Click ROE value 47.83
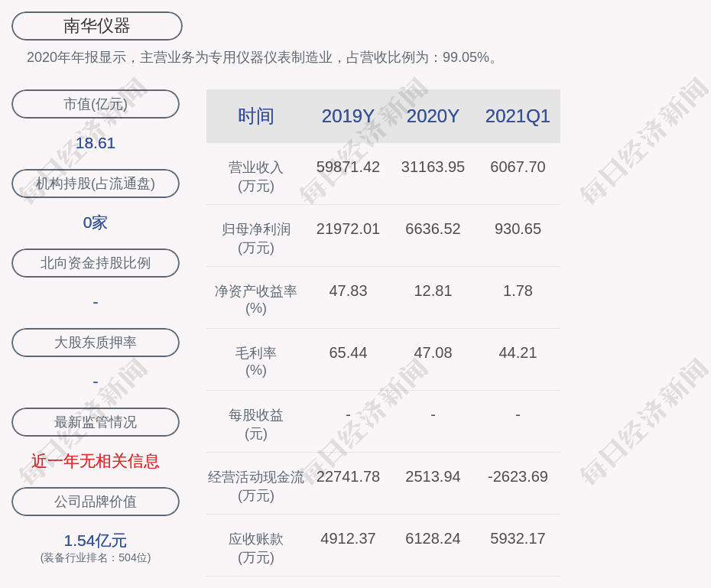The image size is (711, 588). [348, 291]
